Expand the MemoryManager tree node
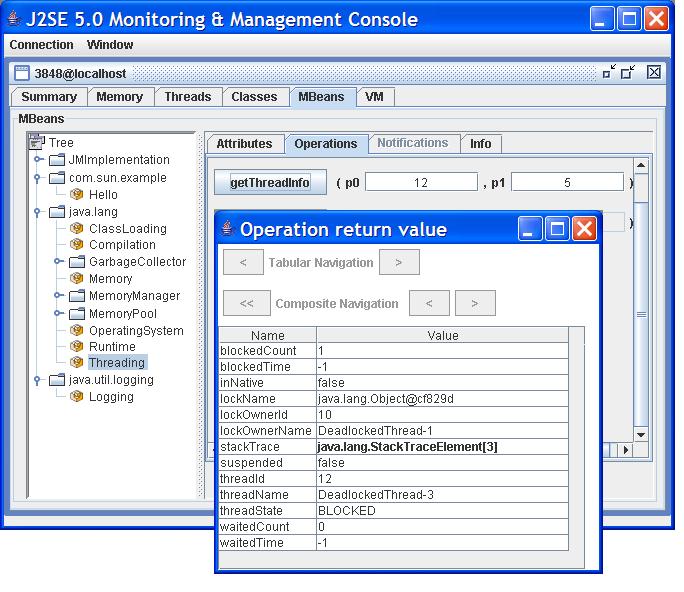Viewport: 684px width, 592px height. coord(58,295)
